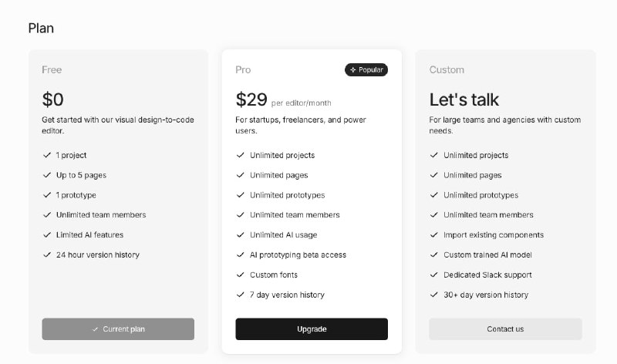Click the Upgrade button in Pro plan
Viewport: 617px width, 364px height.
tap(312, 329)
